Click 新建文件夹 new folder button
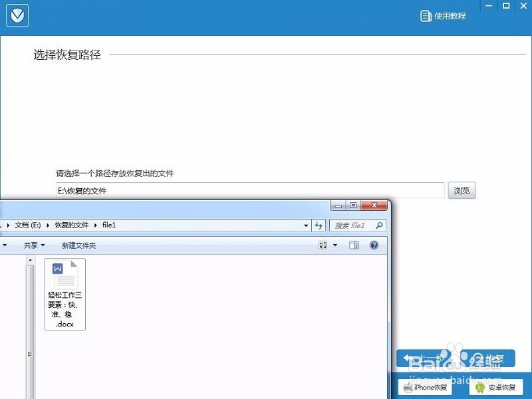The image size is (532, 399). (x=78, y=245)
